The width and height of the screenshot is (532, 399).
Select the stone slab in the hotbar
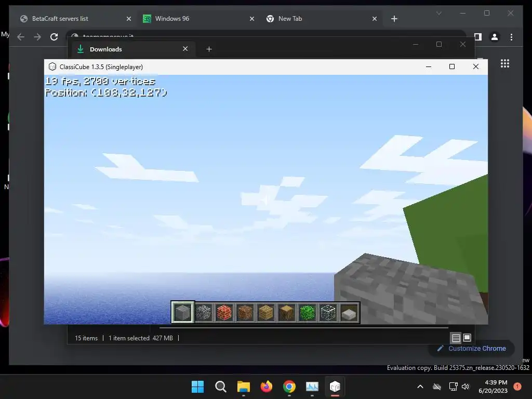[349, 312]
